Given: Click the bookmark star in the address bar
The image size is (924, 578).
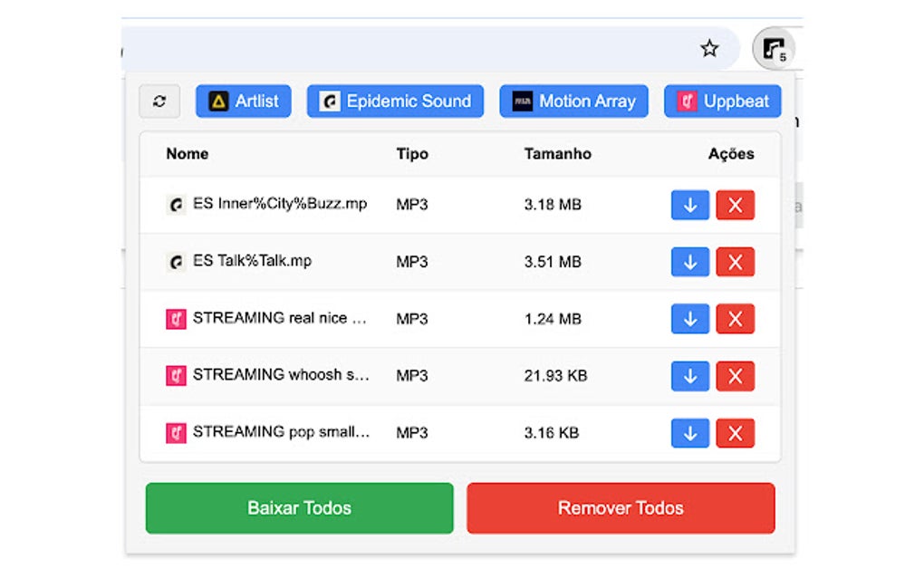Looking at the screenshot, I should [709, 47].
